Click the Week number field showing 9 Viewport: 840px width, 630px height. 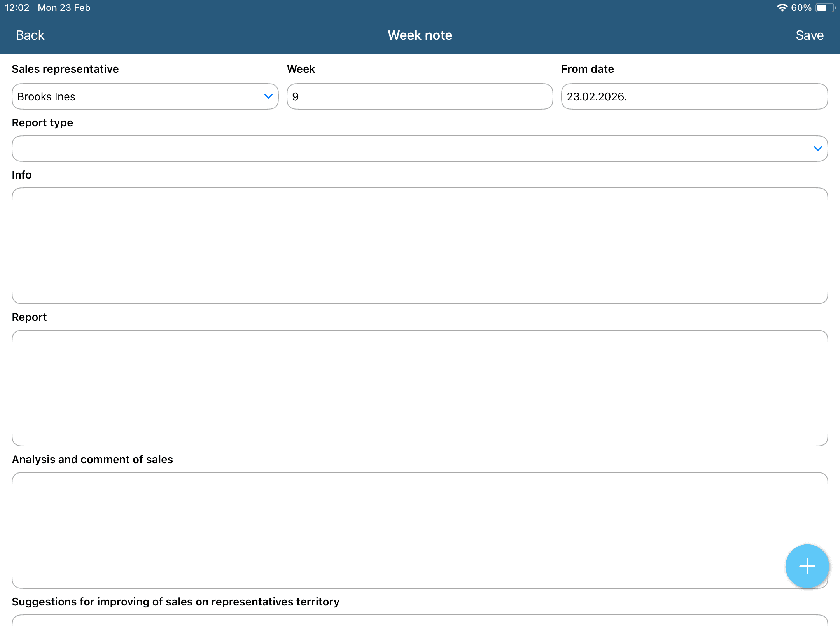(x=420, y=96)
